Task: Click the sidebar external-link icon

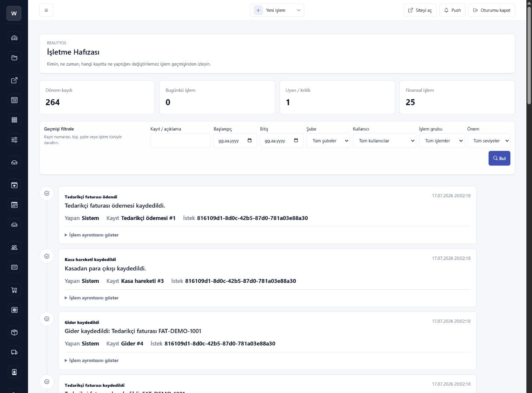Action: point(14,80)
